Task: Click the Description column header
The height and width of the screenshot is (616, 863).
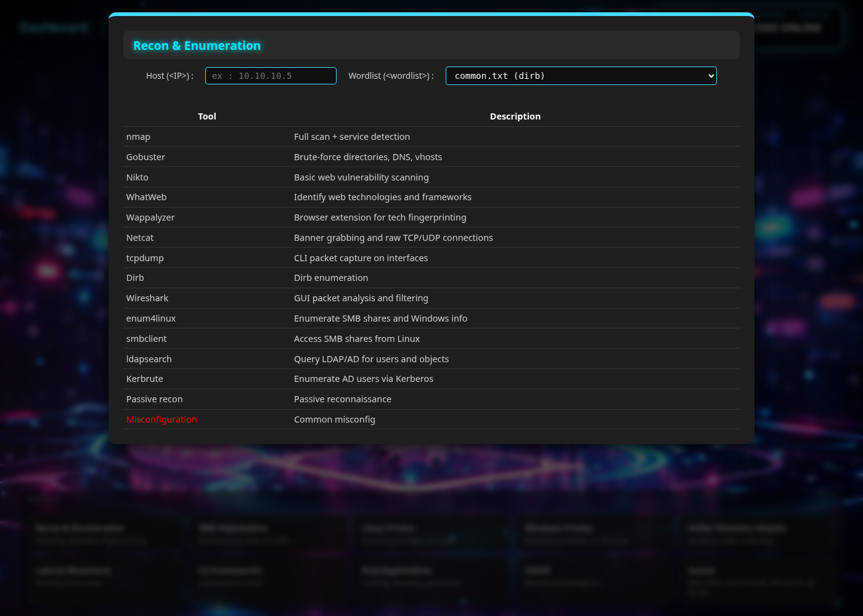Action: (x=515, y=116)
